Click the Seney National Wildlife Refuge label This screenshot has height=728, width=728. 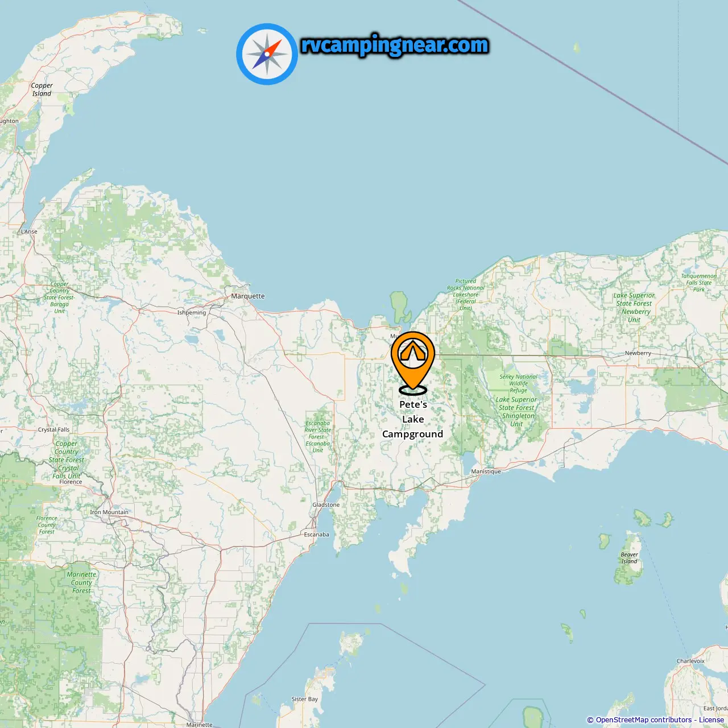[518, 383]
